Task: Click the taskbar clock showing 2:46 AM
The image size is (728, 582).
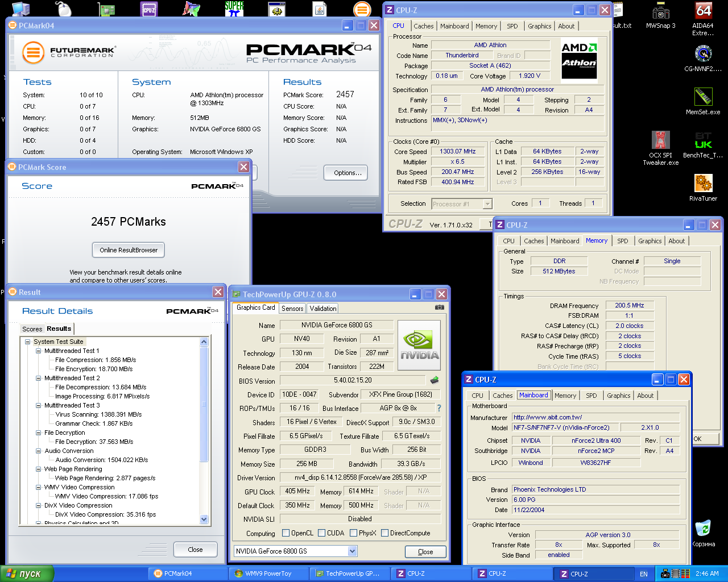Action: 707,573
